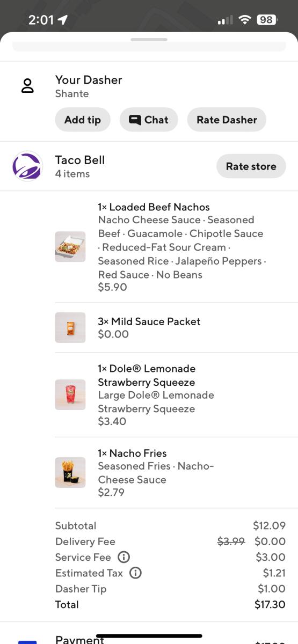298x644 pixels.
Task: View the Loaded Beef Nachos thumbnail
Action: [70, 247]
